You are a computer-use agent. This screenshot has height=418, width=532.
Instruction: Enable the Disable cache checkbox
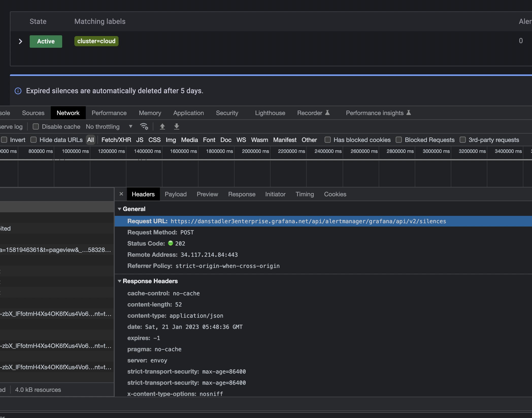(36, 126)
